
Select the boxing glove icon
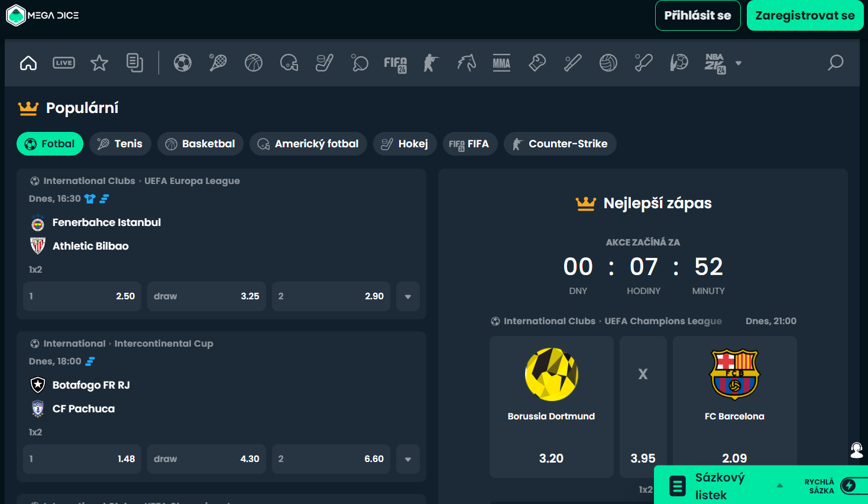537,63
